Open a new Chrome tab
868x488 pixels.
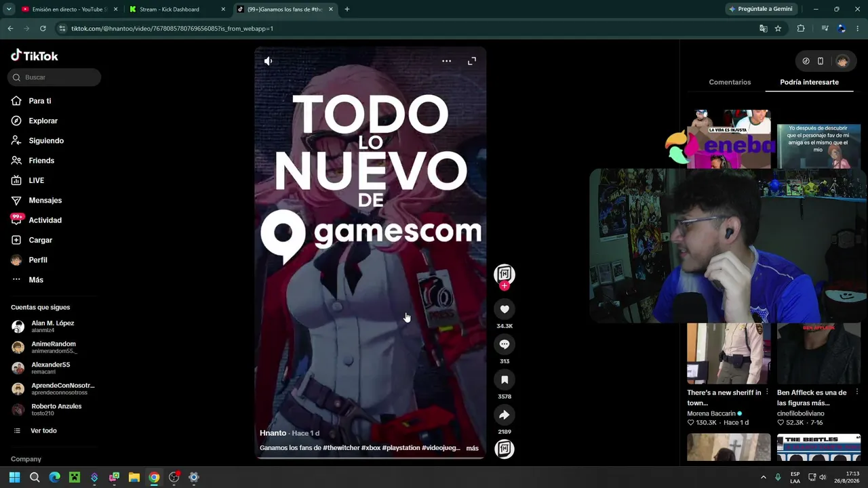347,9
